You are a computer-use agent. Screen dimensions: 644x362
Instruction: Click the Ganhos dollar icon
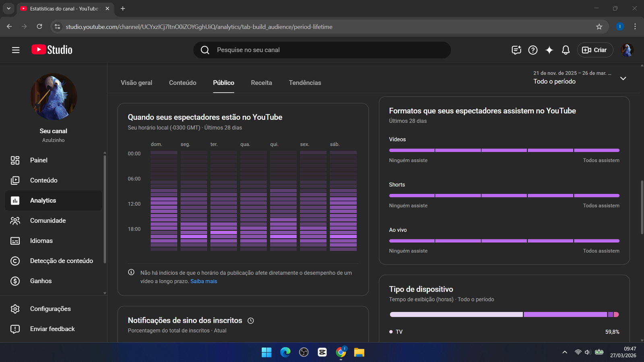tap(15, 281)
